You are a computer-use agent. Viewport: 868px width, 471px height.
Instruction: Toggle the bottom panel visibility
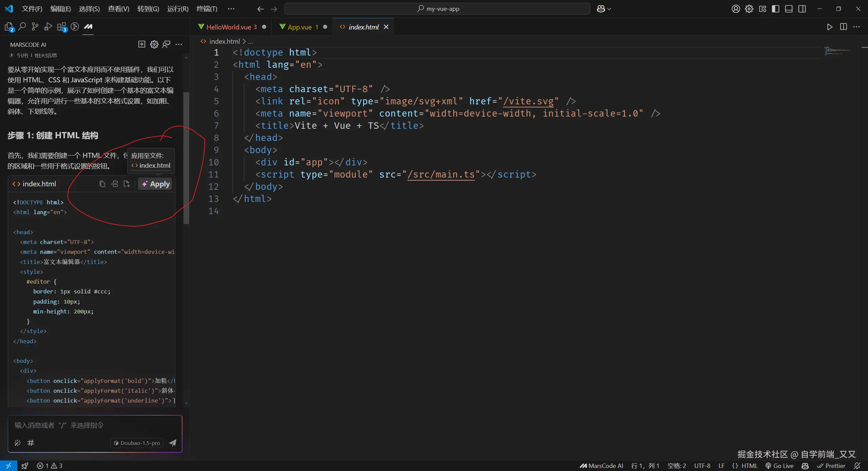pos(789,9)
